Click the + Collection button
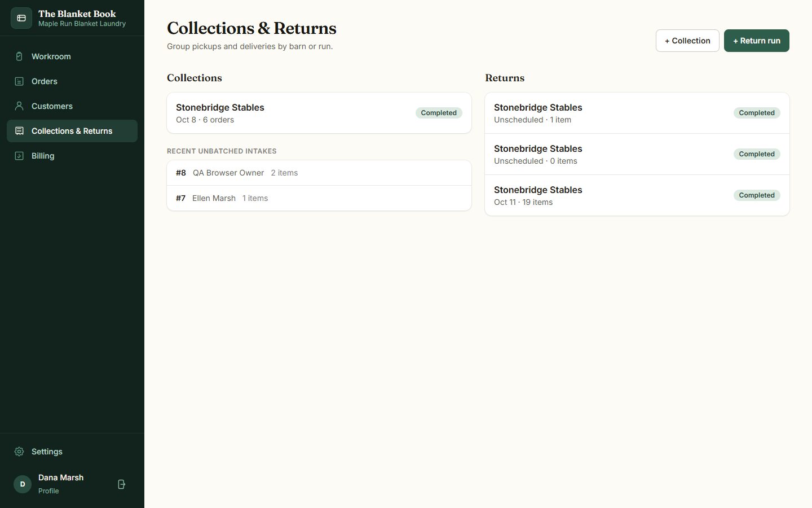 687,41
